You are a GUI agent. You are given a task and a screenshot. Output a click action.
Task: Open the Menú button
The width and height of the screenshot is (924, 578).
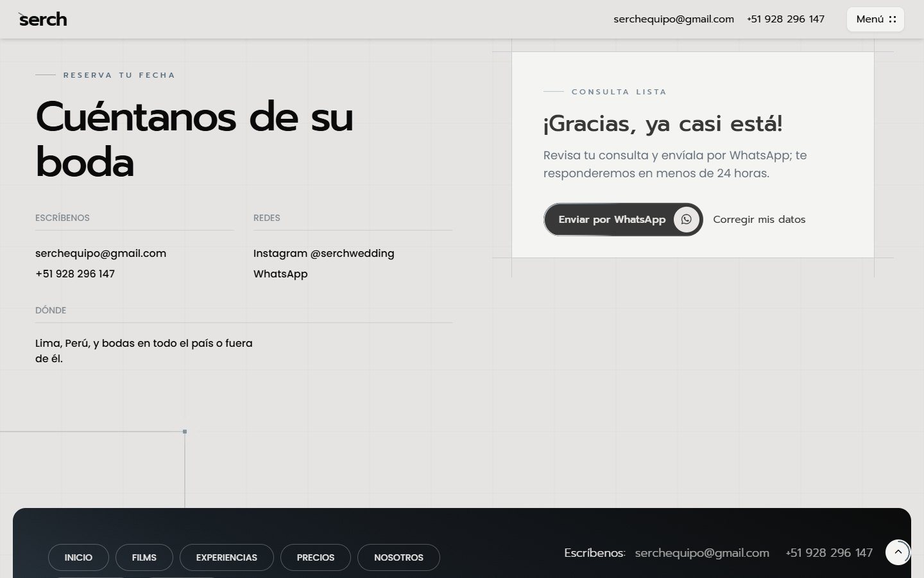(x=875, y=19)
